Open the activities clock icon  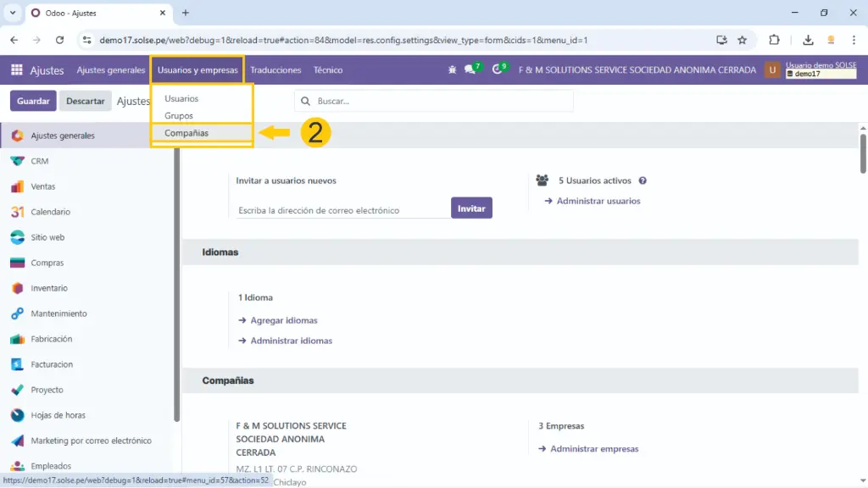tap(498, 70)
